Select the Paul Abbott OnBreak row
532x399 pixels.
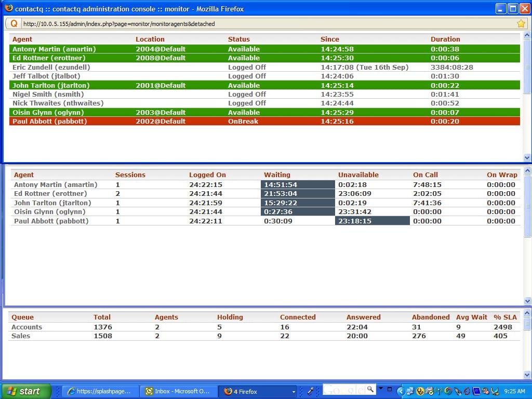pyautogui.click(x=265, y=122)
